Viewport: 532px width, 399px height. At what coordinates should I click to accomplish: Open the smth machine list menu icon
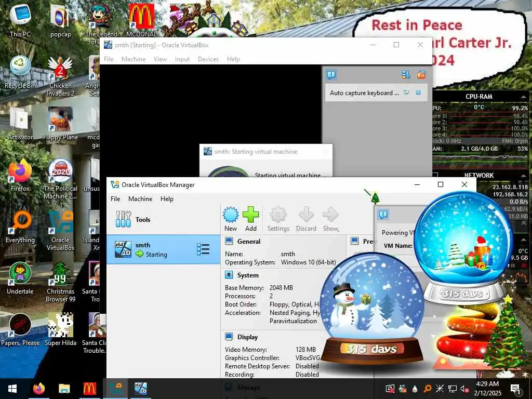203,249
